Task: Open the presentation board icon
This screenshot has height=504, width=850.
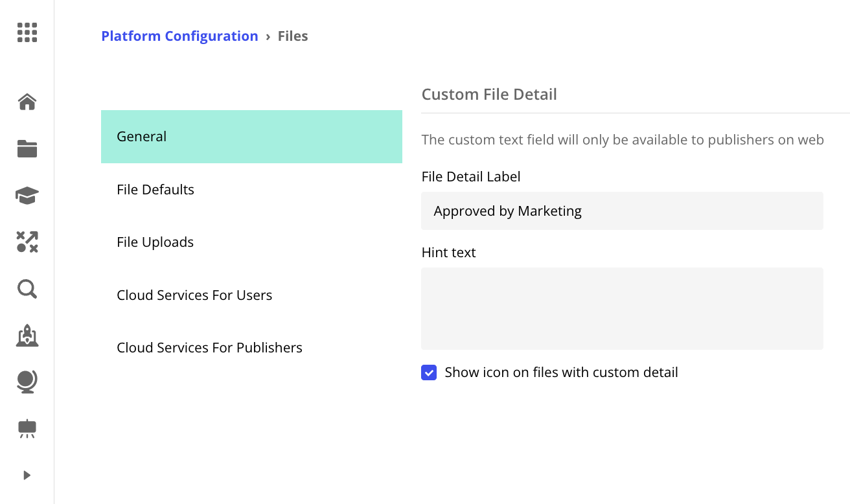Action: [x=27, y=428]
